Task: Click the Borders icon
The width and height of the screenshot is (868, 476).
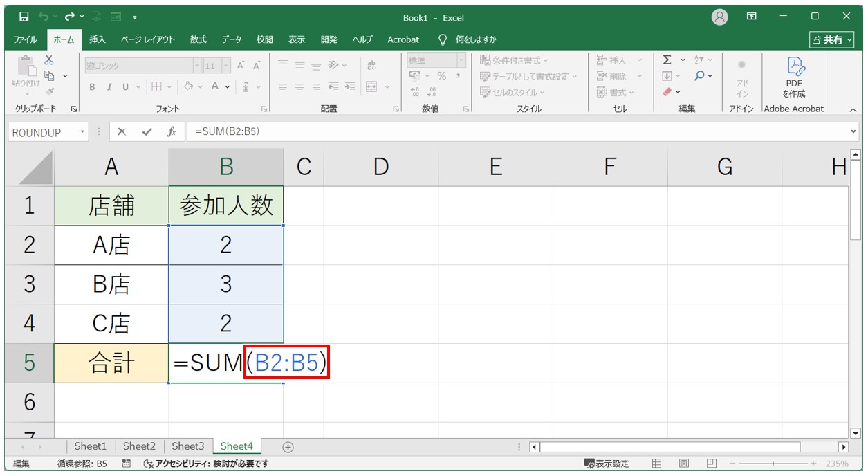Action: pos(157,87)
